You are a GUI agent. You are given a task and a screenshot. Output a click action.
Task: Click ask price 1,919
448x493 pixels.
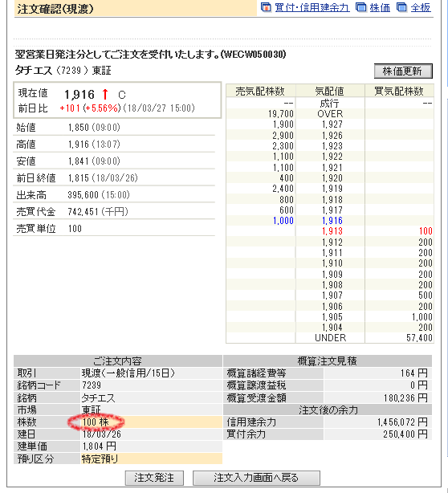[332, 189]
